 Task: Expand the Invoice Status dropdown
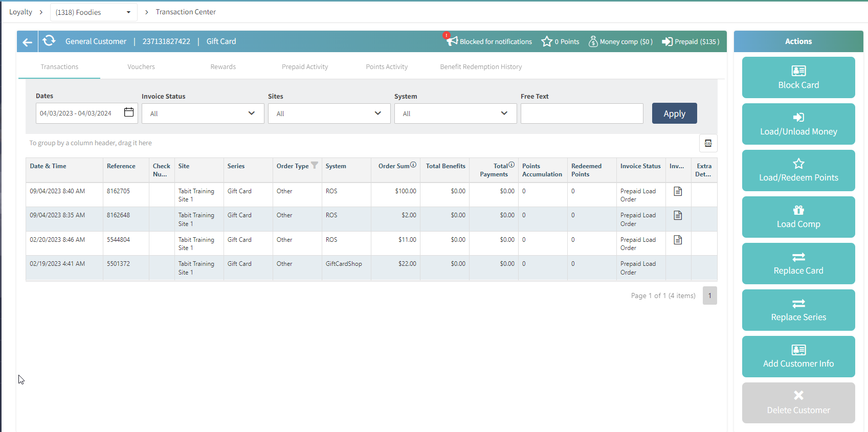tap(203, 113)
